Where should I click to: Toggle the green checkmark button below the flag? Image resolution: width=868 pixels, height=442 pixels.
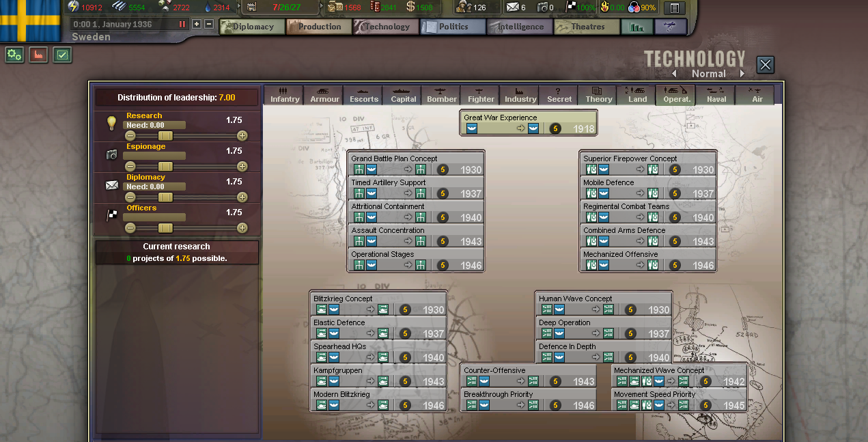(63, 55)
